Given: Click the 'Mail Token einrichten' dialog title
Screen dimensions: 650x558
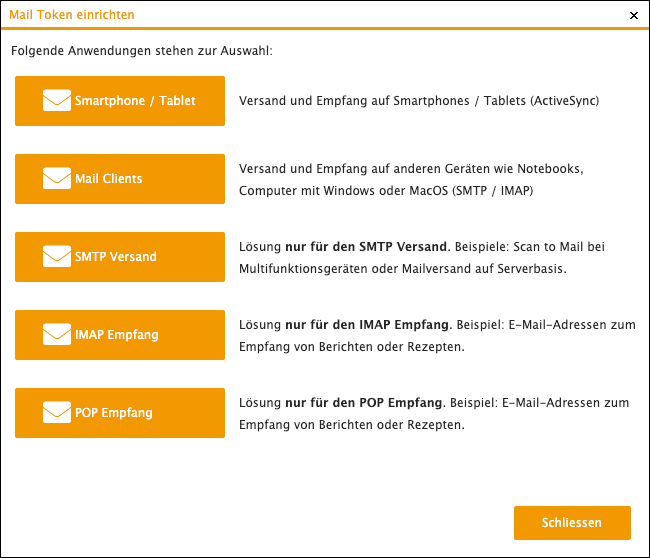Looking at the screenshot, I should tap(72, 15).
